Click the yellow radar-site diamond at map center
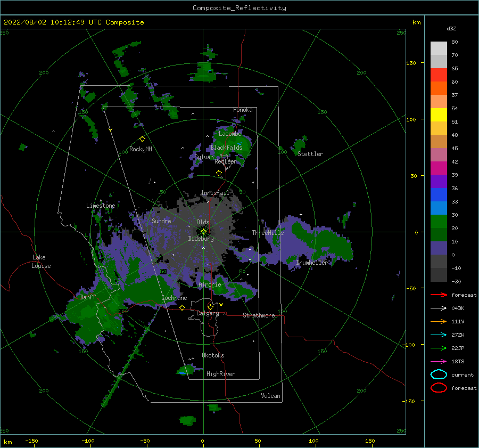479x448 pixels. (x=203, y=232)
